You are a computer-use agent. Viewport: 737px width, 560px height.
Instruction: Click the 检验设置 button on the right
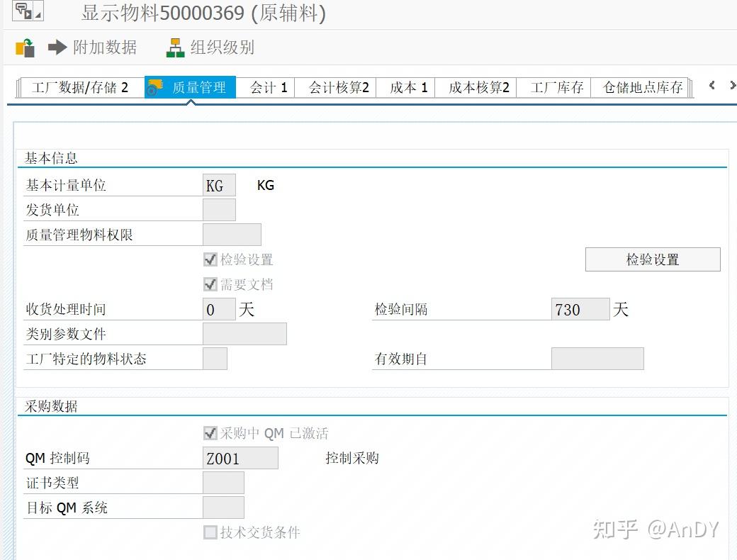652,259
